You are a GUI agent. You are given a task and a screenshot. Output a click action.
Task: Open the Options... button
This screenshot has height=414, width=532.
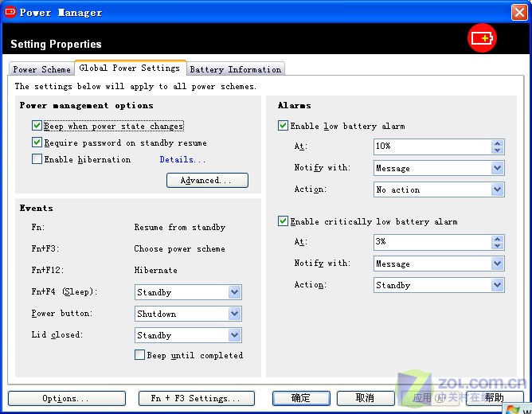(67, 398)
